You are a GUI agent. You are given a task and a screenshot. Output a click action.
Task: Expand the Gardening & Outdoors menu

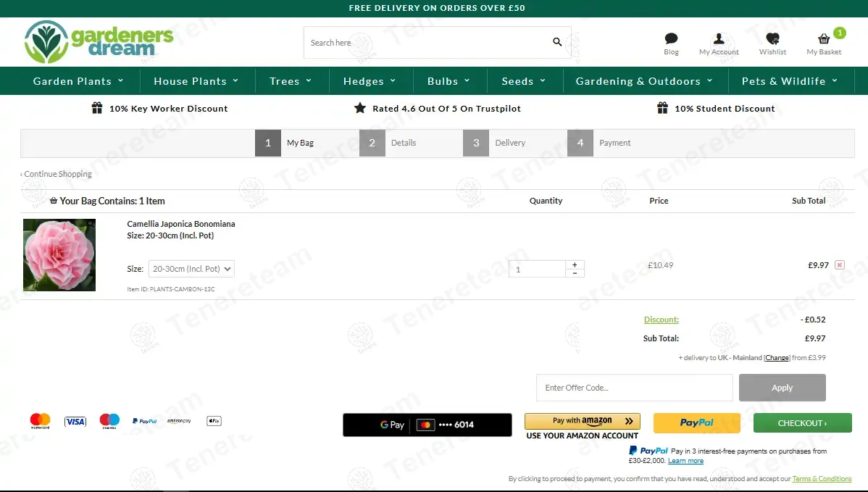tap(644, 81)
